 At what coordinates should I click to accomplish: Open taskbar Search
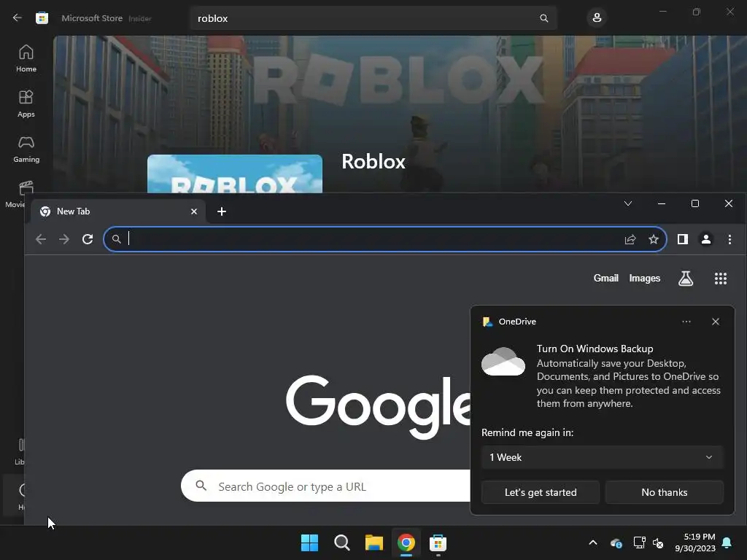(x=341, y=542)
